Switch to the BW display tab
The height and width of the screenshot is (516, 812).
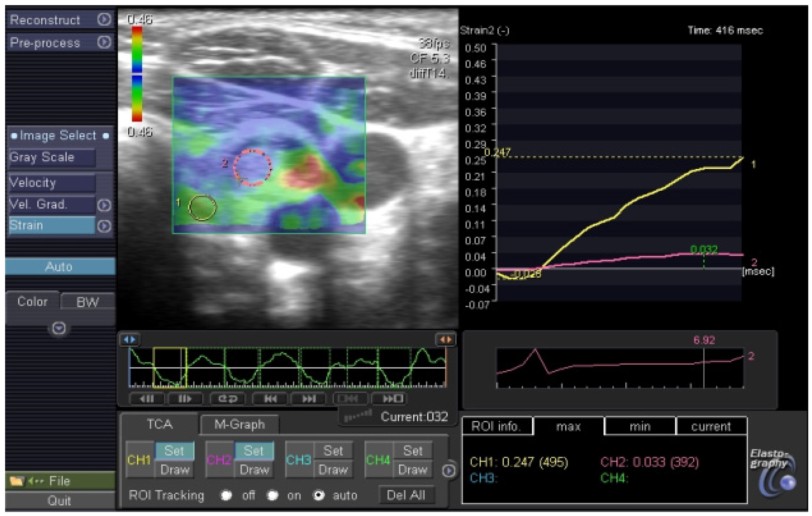87,302
